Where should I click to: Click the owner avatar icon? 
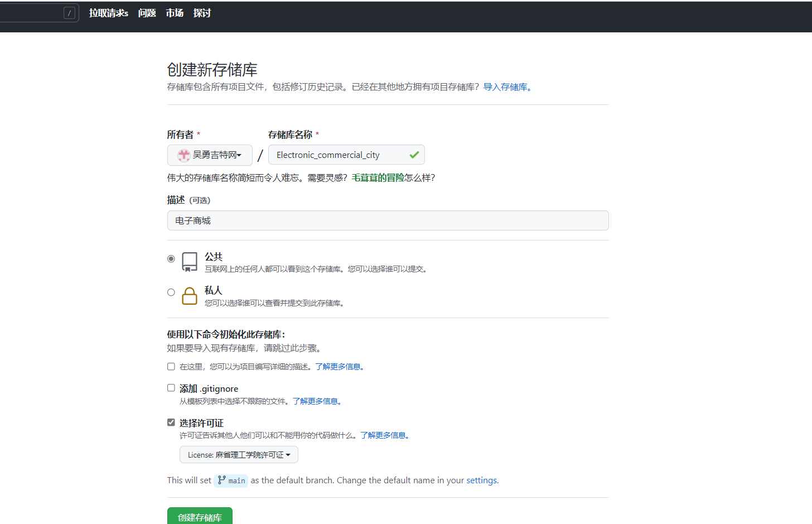(183, 155)
